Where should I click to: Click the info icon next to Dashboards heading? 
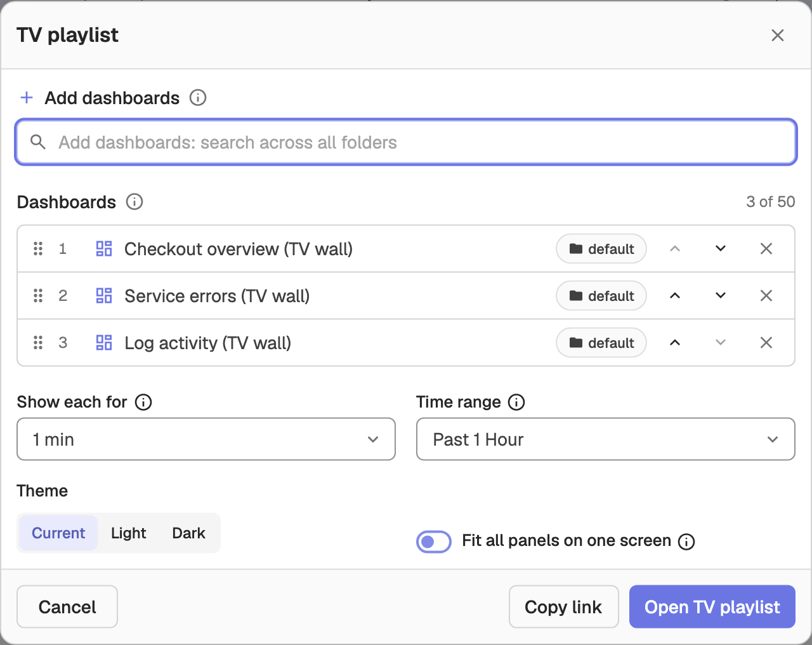click(134, 202)
